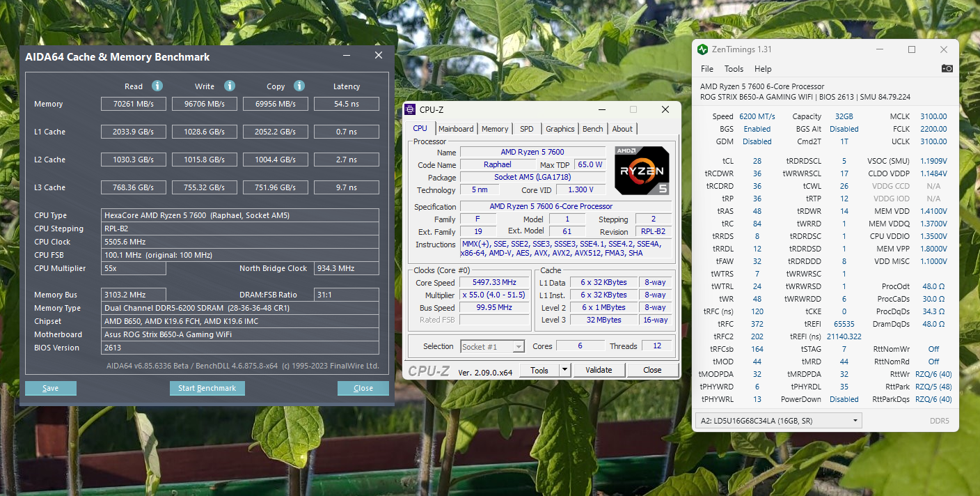Click the Validate button in CPU-Z

(x=599, y=370)
